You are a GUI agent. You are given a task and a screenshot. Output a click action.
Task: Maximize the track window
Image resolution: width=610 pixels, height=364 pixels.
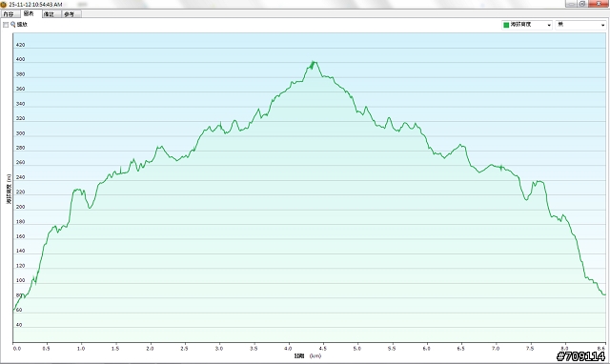582,4
